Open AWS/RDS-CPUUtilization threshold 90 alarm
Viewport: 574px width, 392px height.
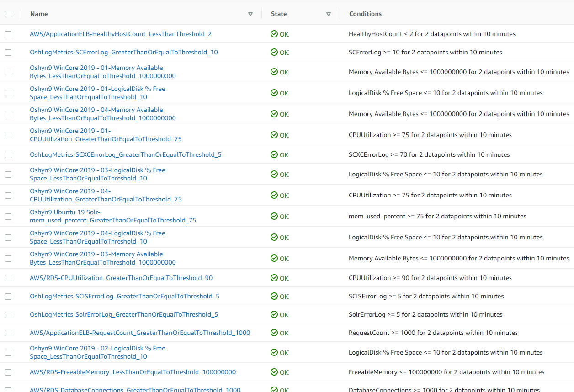pyautogui.click(x=121, y=278)
